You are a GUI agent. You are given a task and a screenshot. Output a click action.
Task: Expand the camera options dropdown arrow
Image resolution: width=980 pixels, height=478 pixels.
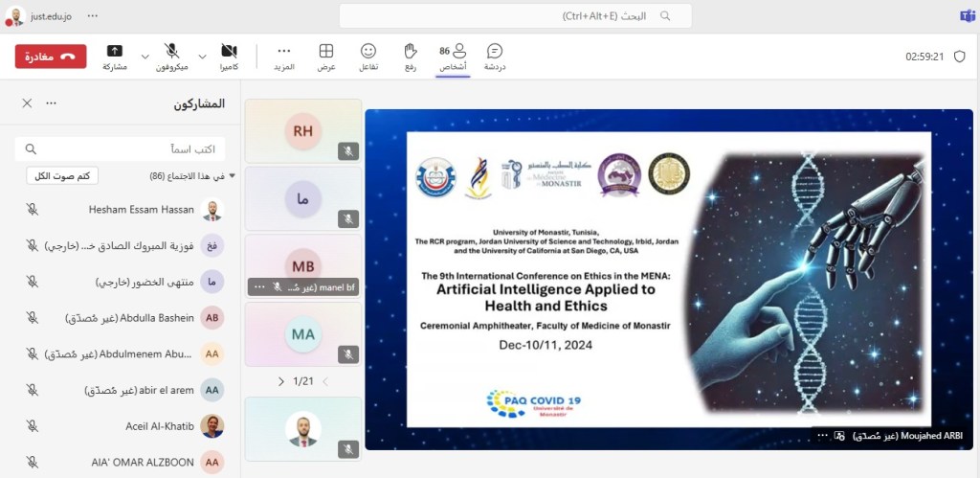pos(202,57)
